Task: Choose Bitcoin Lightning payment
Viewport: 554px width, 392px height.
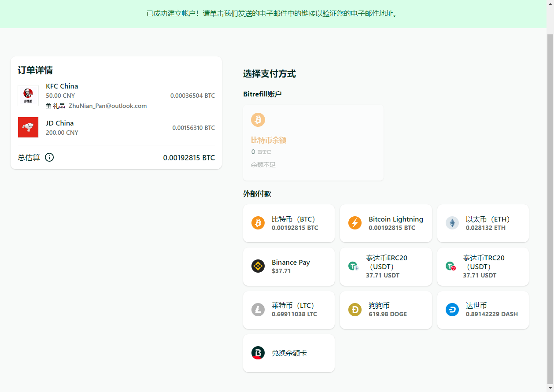Action: (x=386, y=223)
